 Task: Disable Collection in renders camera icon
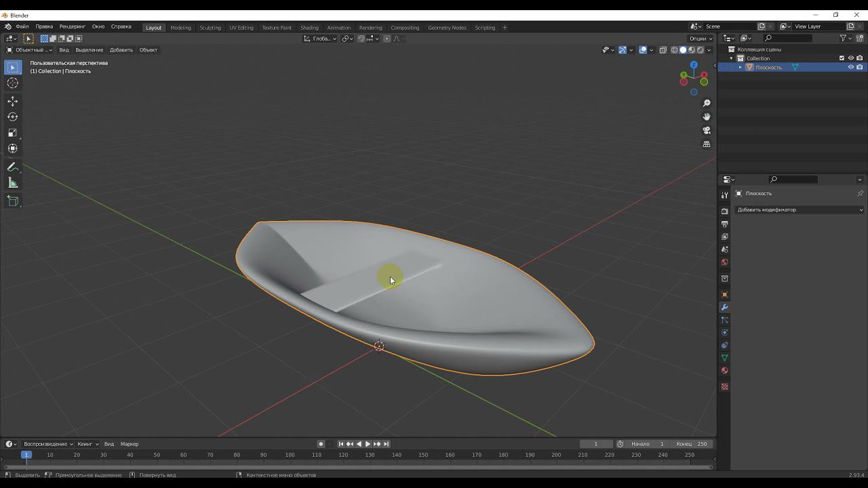pos(860,58)
